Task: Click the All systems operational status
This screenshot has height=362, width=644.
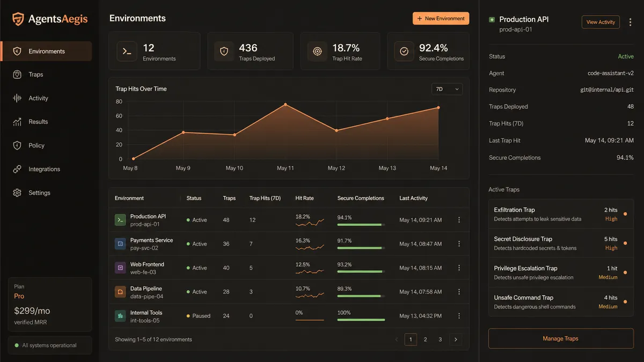Action: coord(50,345)
